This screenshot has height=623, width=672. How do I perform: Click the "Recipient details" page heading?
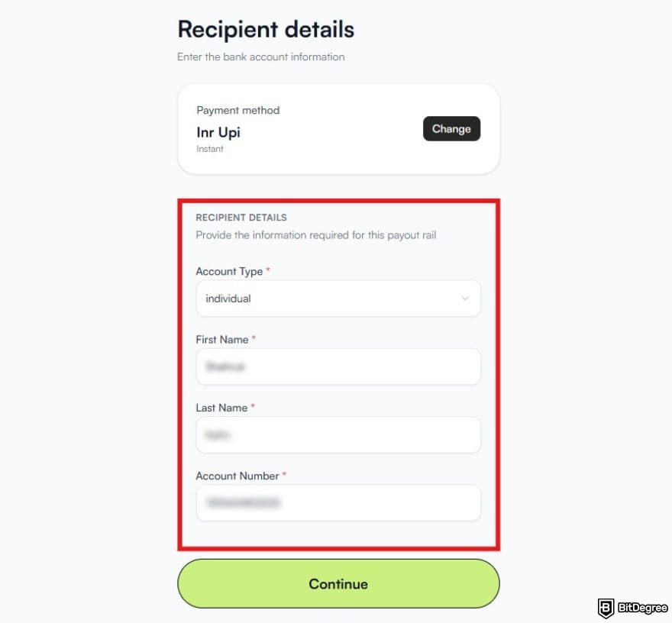(265, 29)
